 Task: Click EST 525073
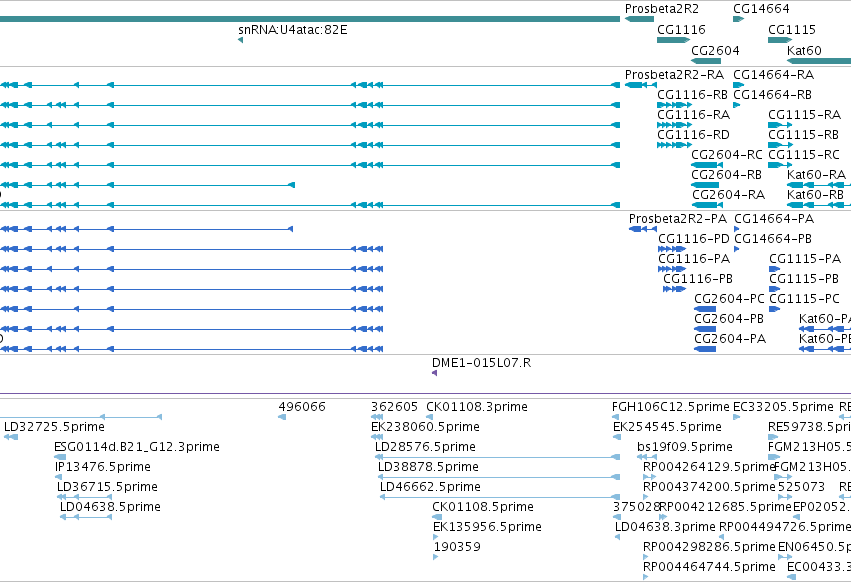pyautogui.click(x=785, y=497)
